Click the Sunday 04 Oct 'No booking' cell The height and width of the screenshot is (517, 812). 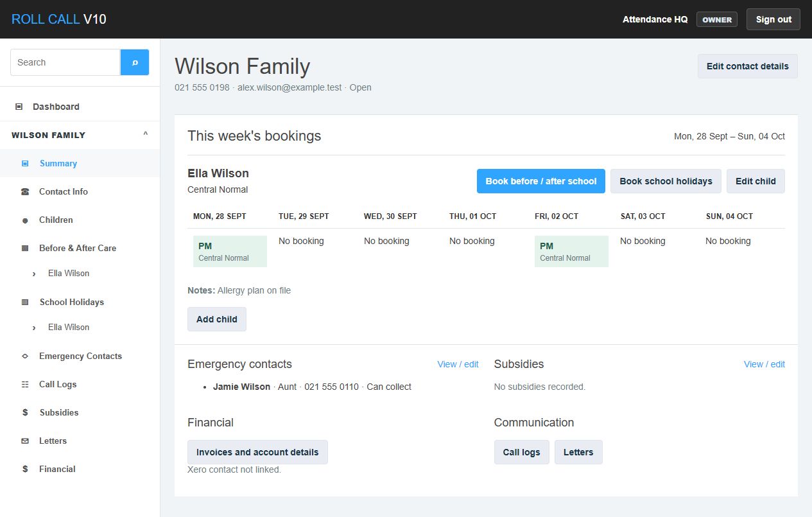[728, 241]
